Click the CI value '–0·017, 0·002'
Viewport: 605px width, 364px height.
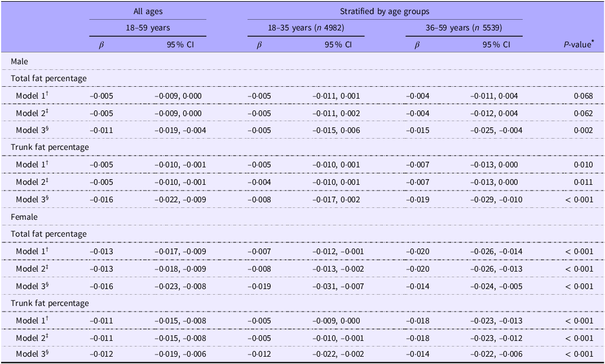pyautogui.click(x=336, y=199)
